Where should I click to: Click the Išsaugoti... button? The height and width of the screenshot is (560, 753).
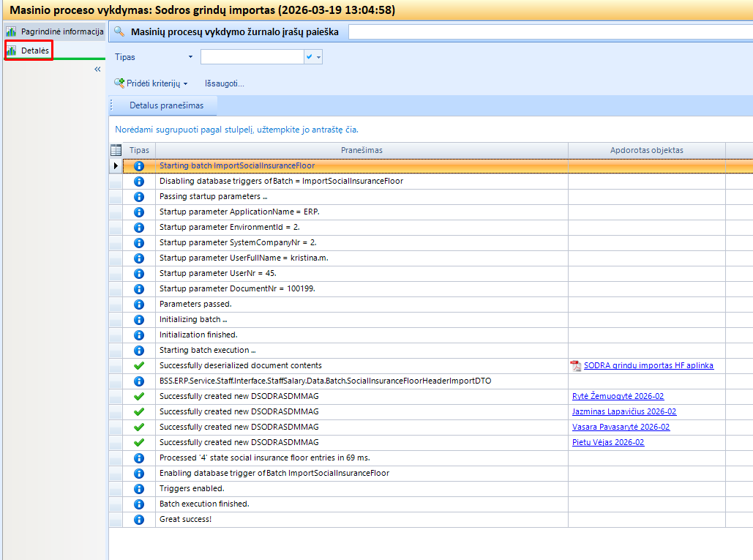point(224,83)
